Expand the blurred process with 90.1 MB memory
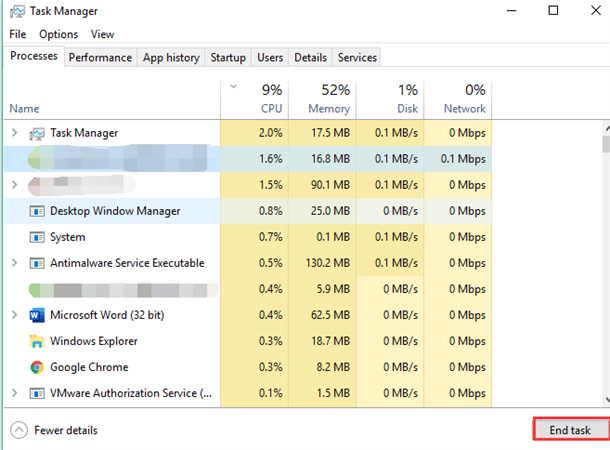The image size is (610, 450). pos(15,184)
